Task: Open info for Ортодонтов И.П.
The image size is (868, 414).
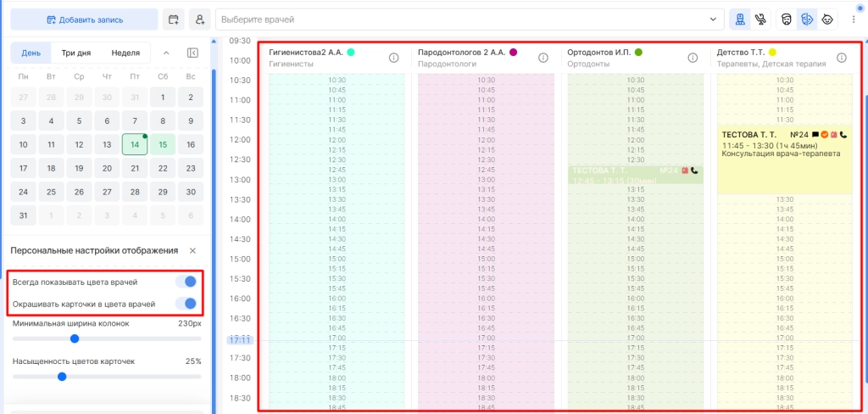Action: (693, 58)
